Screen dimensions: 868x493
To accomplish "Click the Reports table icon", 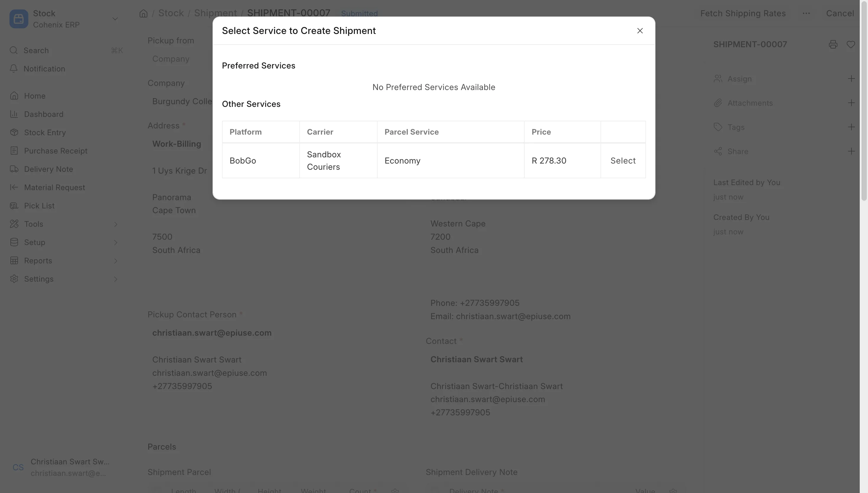I will click(14, 260).
